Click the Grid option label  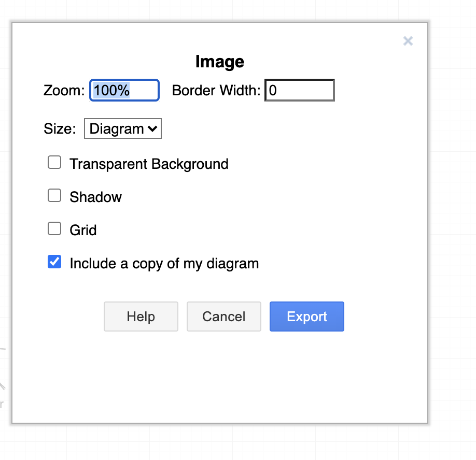82,229
